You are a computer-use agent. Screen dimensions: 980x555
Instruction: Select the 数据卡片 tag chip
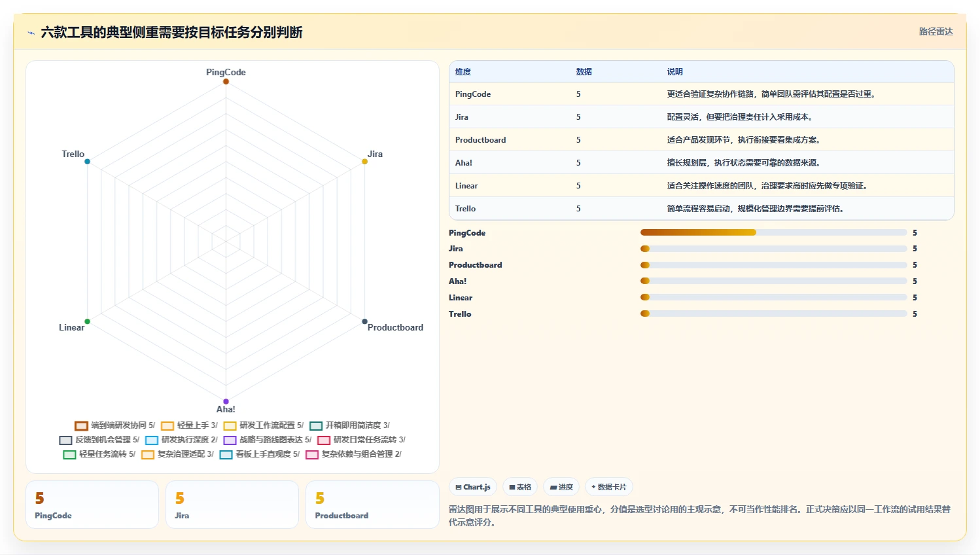coord(608,487)
